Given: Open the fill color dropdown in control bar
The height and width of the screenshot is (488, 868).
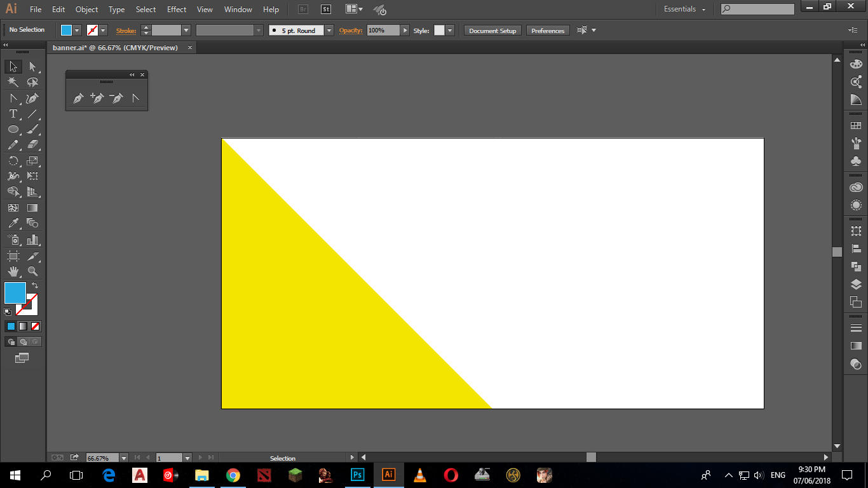Looking at the screenshot, I should (78, 30).
